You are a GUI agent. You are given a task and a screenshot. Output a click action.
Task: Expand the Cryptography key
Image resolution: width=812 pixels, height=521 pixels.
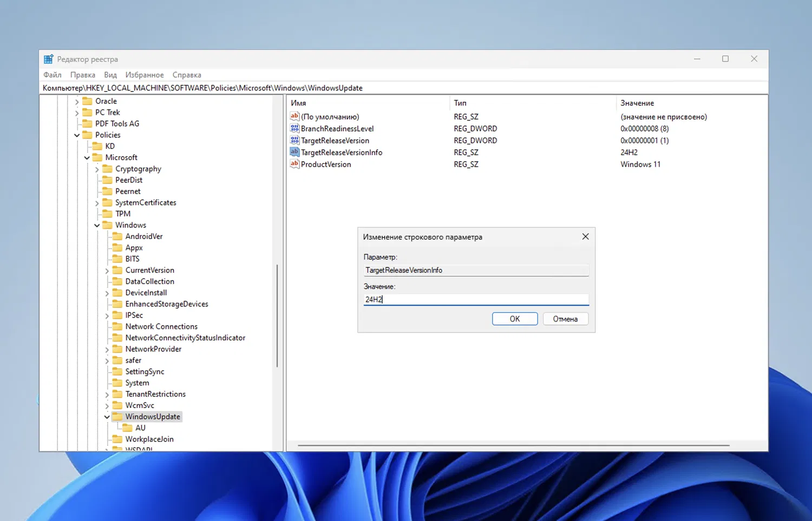pos(97,169)
